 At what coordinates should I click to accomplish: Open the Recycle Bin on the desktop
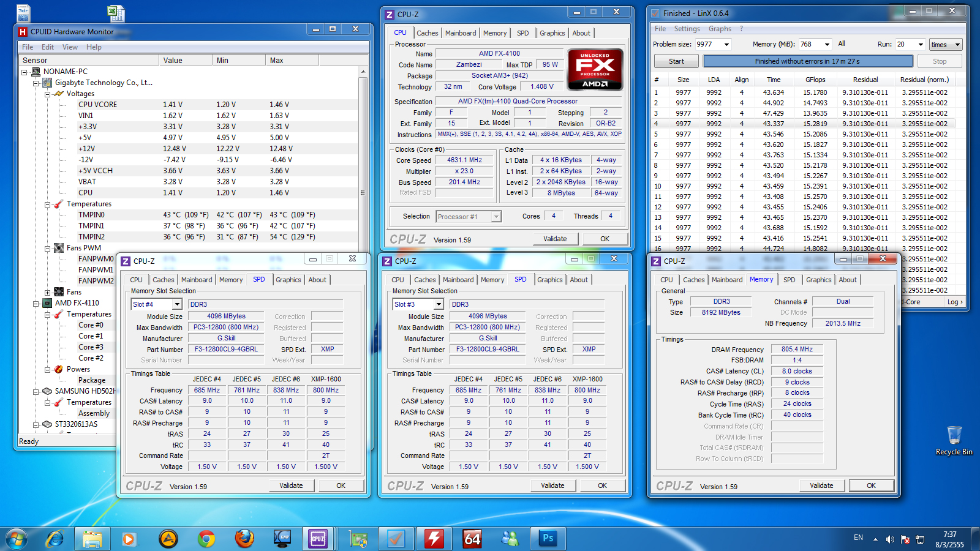coord(954,441)
